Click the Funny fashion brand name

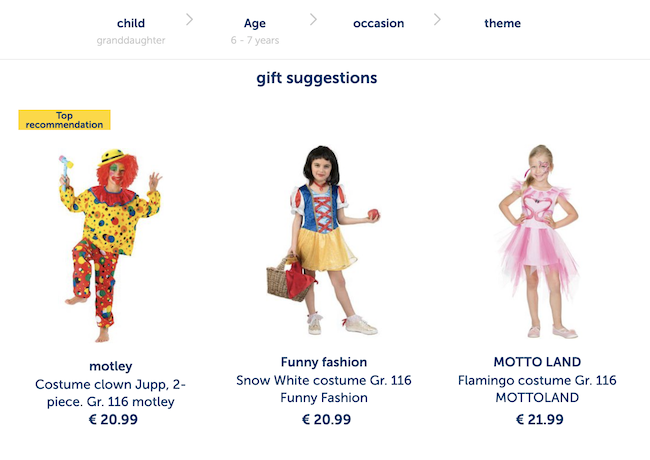[324, 362]
